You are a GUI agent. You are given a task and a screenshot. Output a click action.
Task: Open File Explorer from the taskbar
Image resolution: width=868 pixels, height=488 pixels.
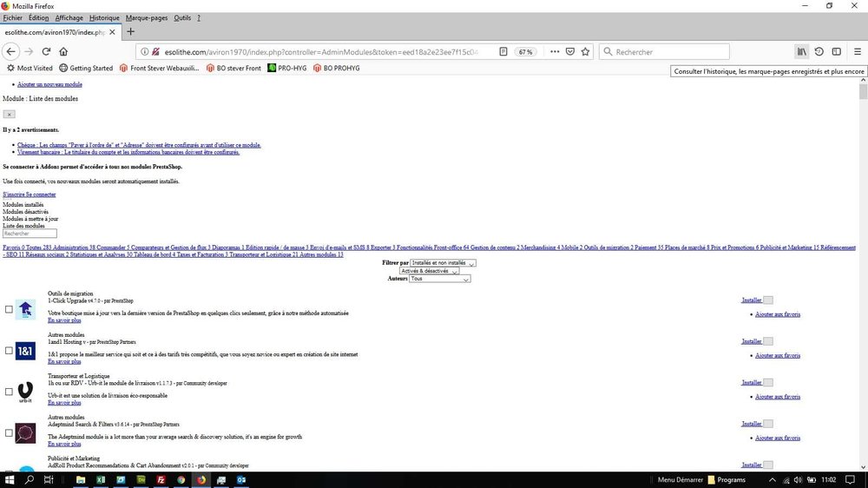[81, 479]
